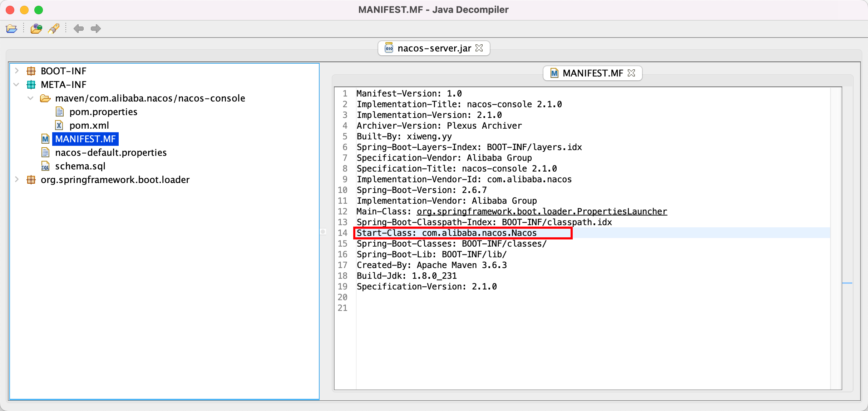Viewport: 868px width, 411px height.
Task: Expand the org.springframework.boot.loader package
Action: pyautogui.click(x=16, y=179)
